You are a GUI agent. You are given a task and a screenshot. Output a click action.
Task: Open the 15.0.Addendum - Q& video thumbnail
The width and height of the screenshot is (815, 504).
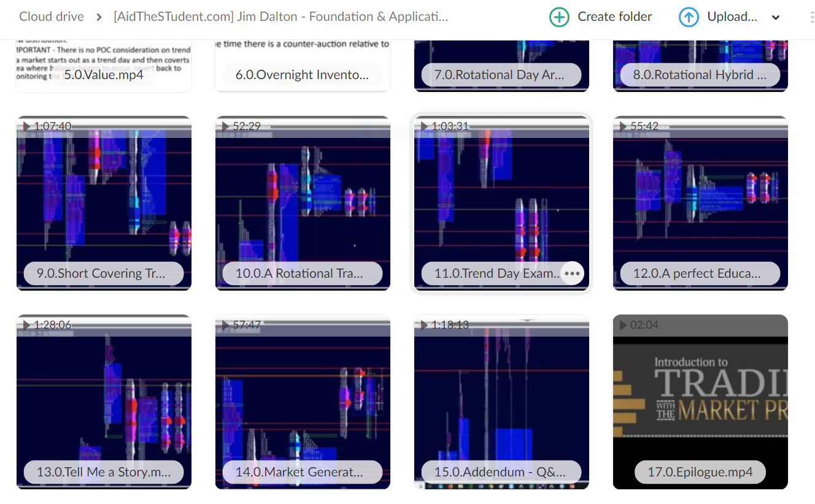501,402
